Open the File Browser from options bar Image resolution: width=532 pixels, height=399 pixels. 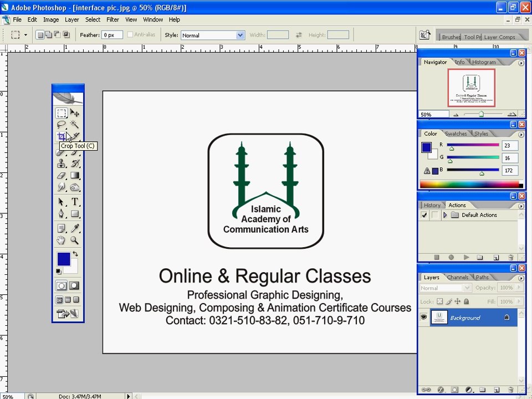(424, 35)
